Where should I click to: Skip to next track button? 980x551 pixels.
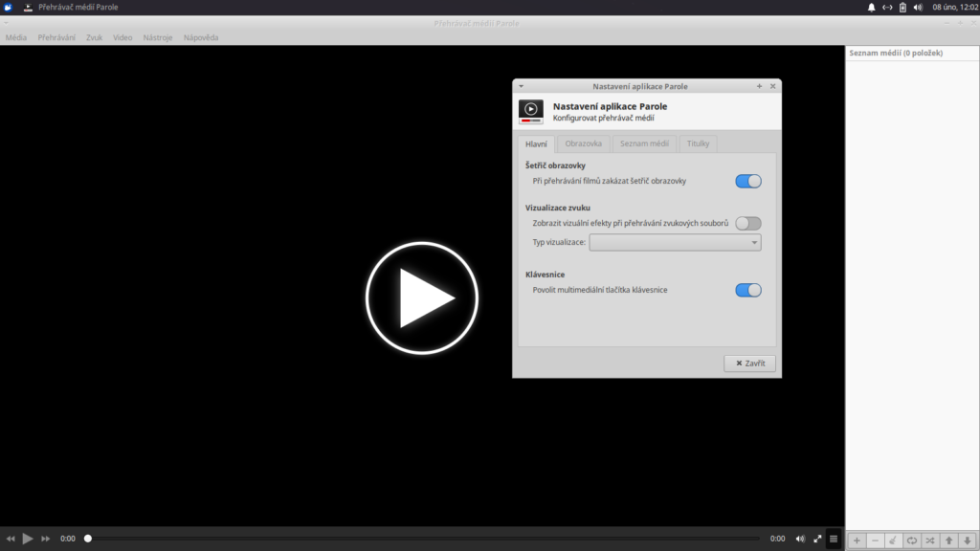(x=46, y=539)
